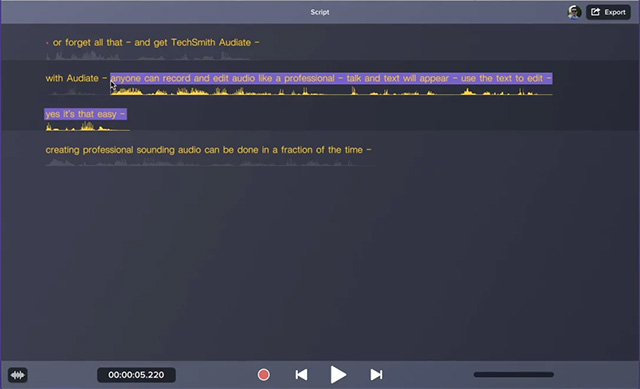This screenshot has width=640, height=389.
Task: Adjust the bottom-right volume slider
Action: coord(513,375)
